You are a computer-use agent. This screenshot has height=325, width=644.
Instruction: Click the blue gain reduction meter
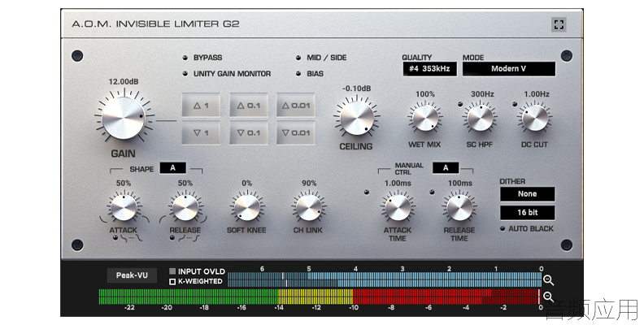tap(385, 279)
